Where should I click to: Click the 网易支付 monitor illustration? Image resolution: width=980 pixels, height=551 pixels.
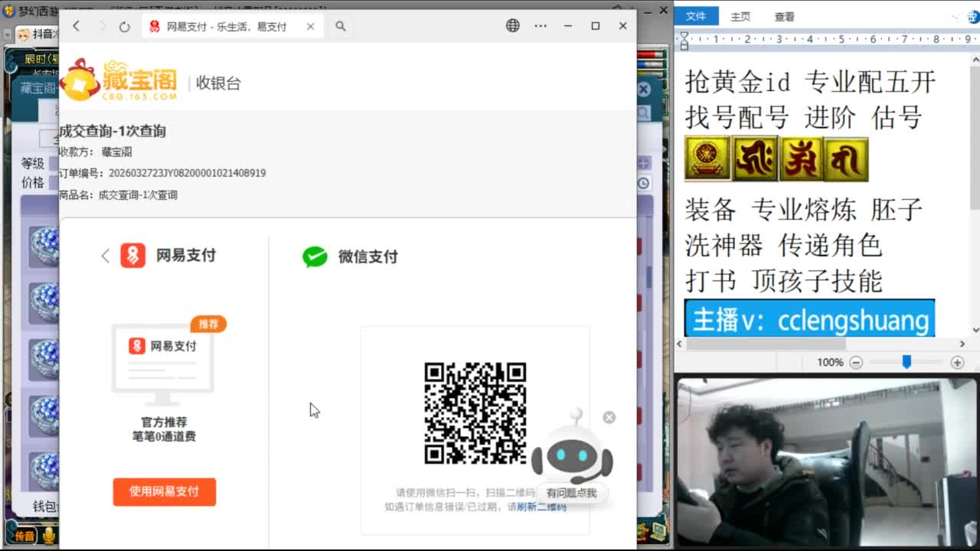(163, 365)
